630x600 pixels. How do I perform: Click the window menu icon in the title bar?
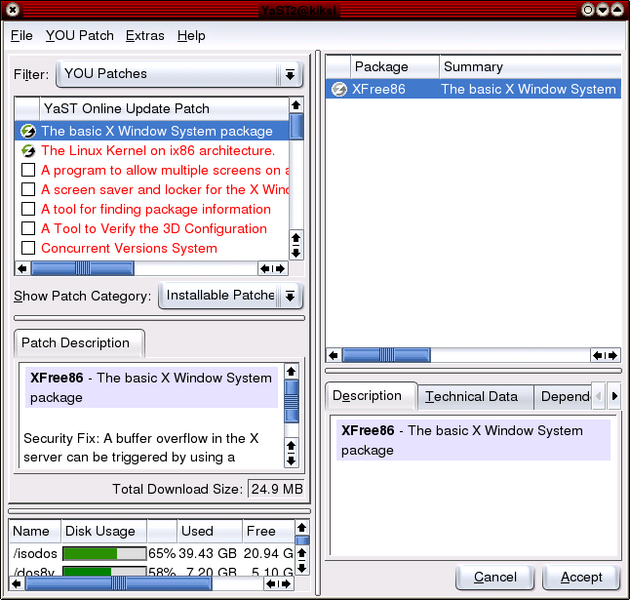pos(12,11)
